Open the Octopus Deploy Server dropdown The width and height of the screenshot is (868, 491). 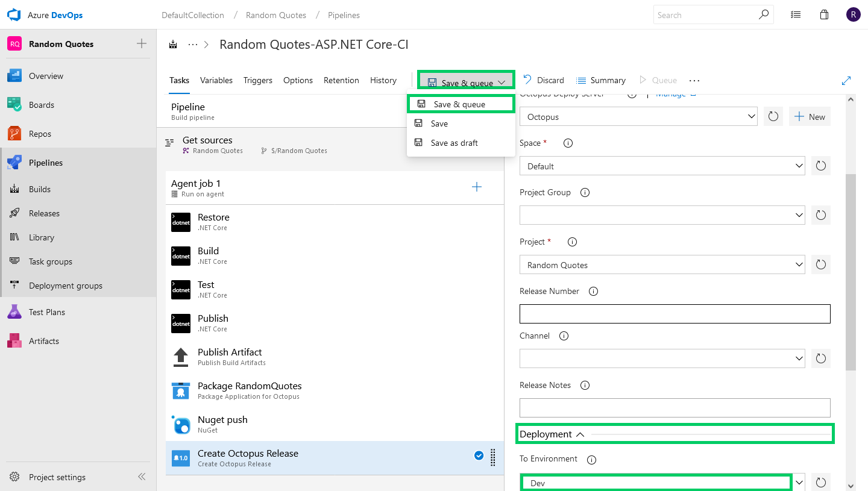pos(638,117)
